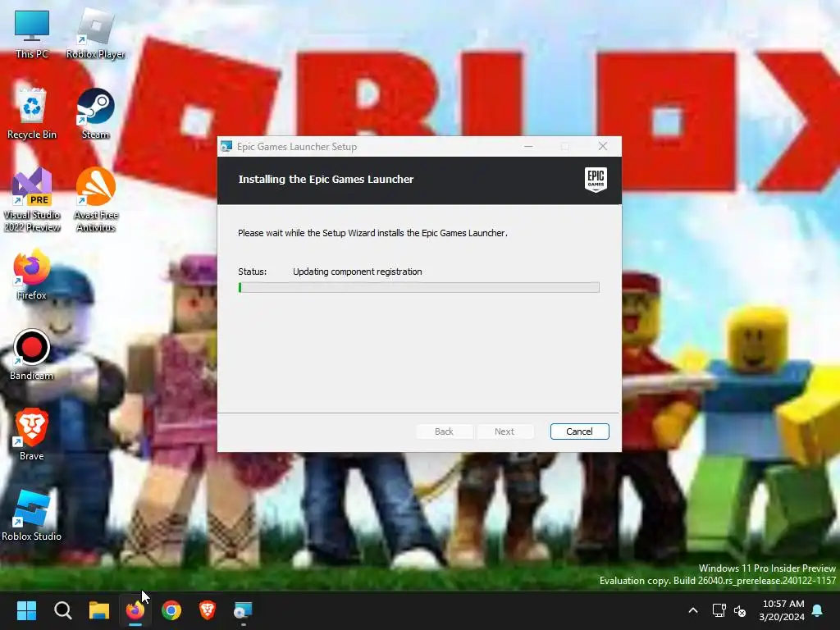The height and width of the screenshot is (630, 840).
Task: Open the Windows Start menu
Action: tap(26, 610)
